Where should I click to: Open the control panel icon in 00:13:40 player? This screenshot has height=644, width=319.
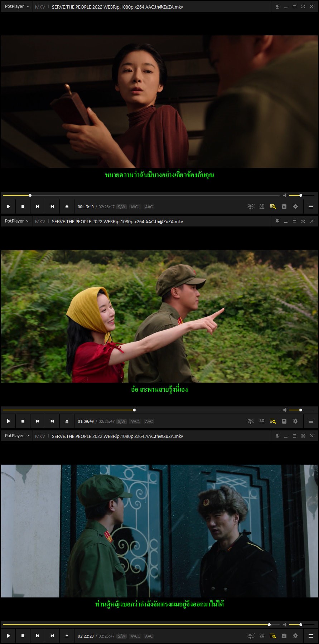284,206
